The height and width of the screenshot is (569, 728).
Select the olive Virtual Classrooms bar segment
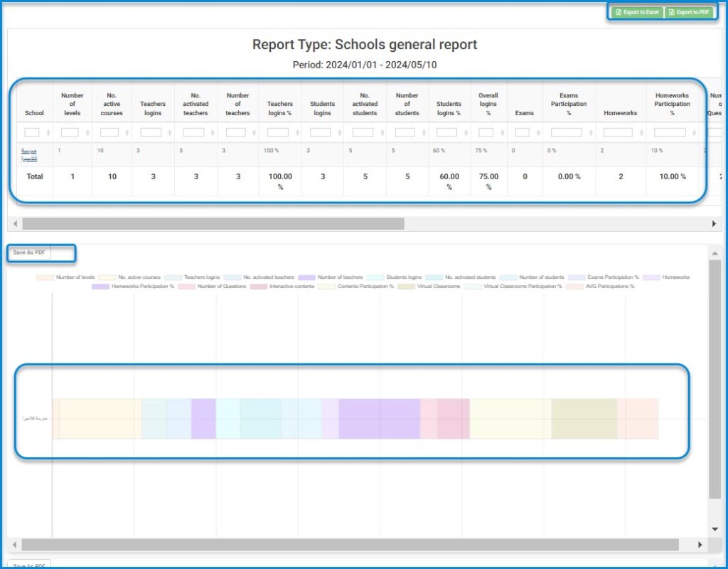tap(584, 418)
